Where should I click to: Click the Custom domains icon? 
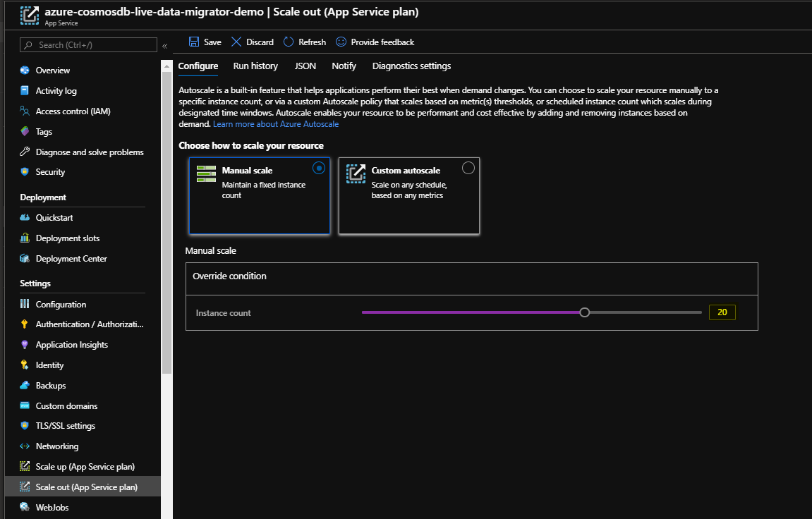coord(25,405)
